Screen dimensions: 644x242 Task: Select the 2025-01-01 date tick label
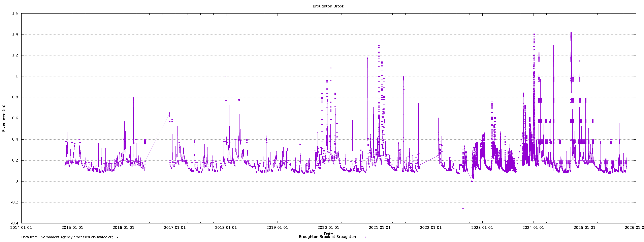click(x=584, y=227)
